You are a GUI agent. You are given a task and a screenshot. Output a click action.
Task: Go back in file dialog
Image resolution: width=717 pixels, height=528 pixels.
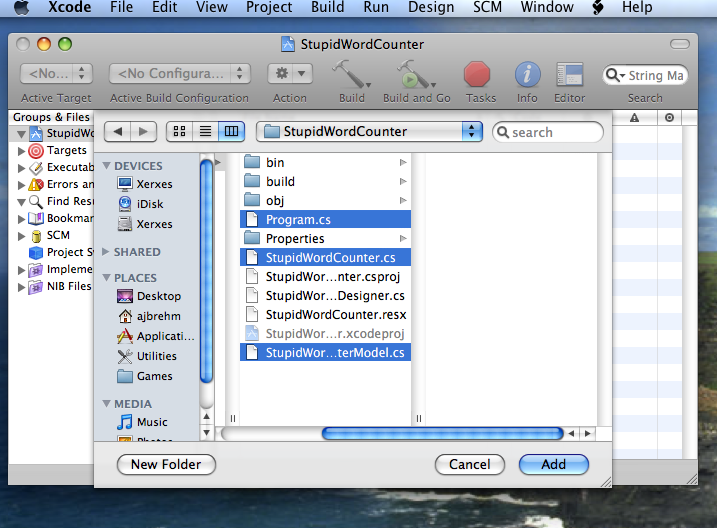[118, 132]
